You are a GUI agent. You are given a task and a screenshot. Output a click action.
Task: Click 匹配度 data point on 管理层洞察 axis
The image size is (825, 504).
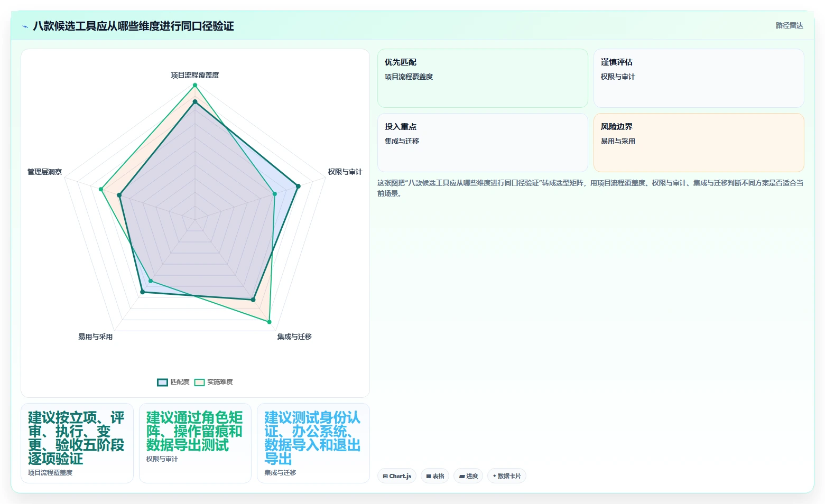(119, 195)
